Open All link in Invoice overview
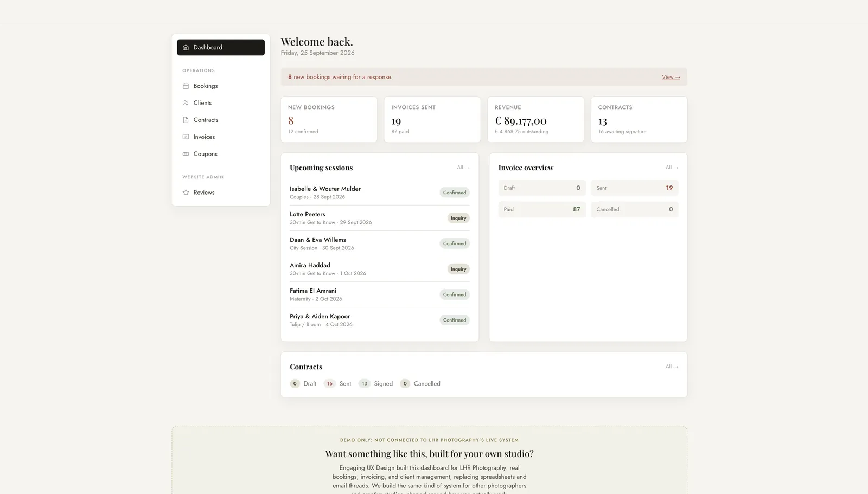This screenshot has width=868, height=494. (x=672, y=168)
